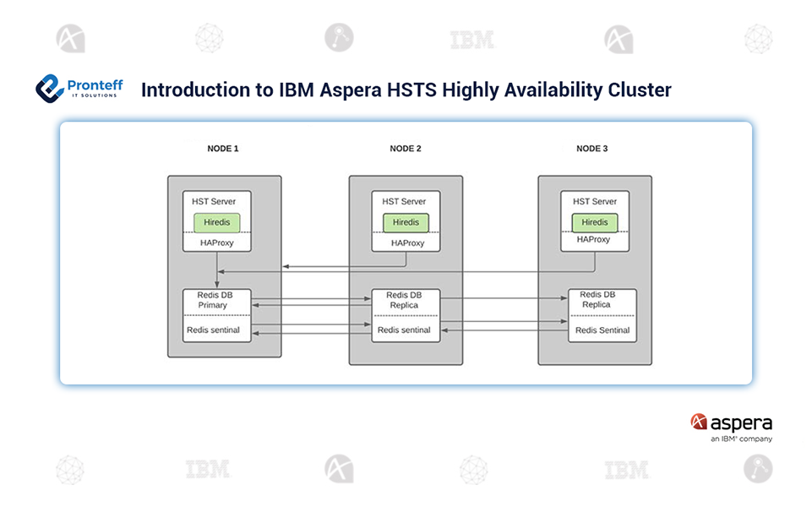Click the NODE 2 heading
Image resolution: width=812 pixels, height=507 pixels.
coord(406,149)
